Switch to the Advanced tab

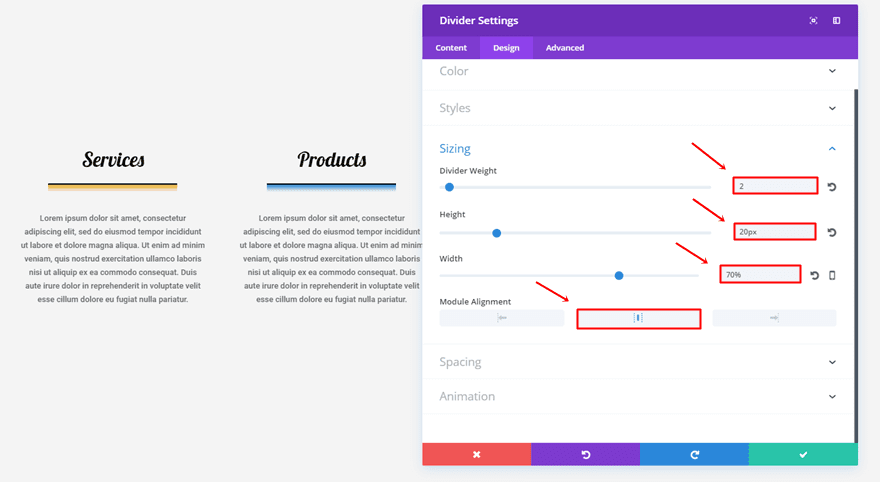(564, 48)
